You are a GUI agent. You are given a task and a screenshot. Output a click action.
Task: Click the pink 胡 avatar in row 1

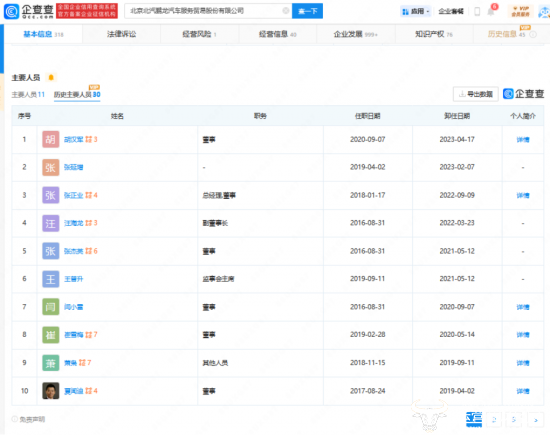coord(51,139)
